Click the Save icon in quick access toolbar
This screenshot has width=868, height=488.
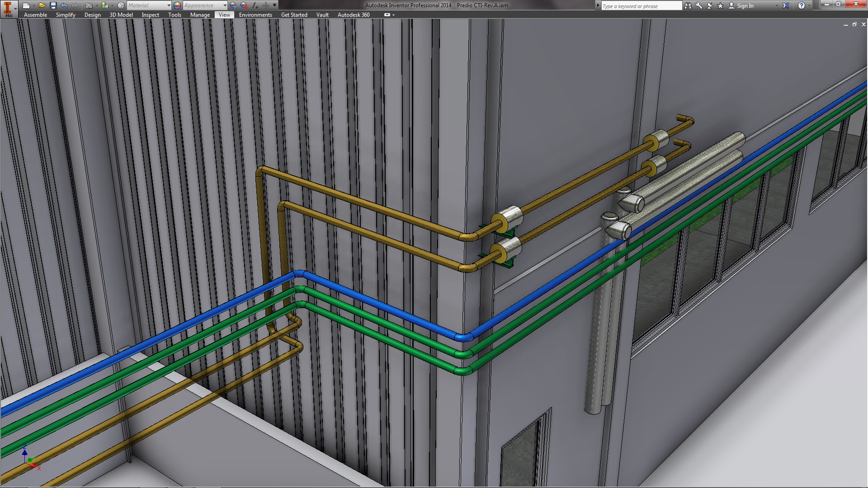click(53, 5)
